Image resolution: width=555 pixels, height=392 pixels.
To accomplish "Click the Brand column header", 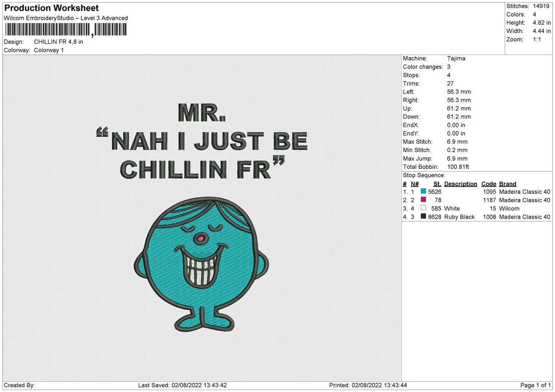I will click(508, 184).
